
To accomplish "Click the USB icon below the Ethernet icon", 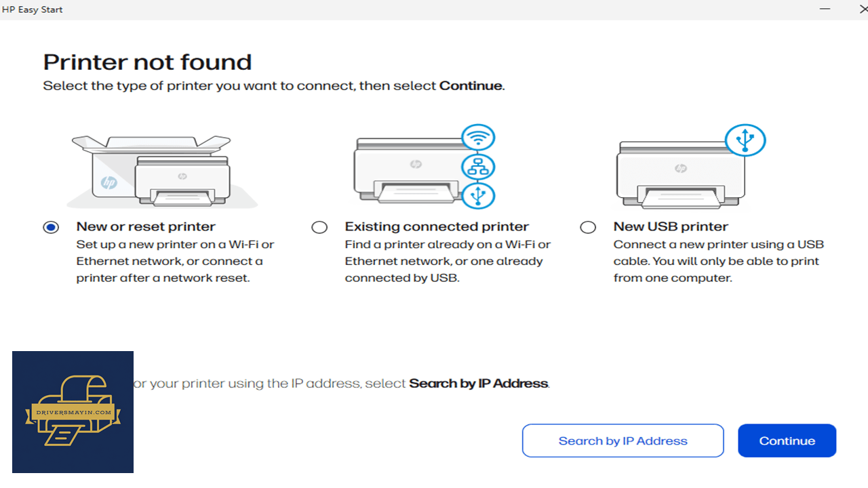I will point(479,195).
